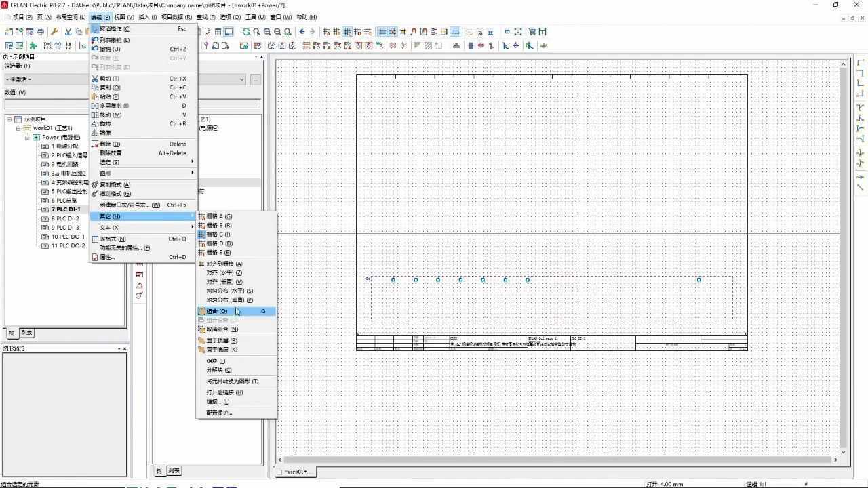
Task: Select the T-node connection symbol on the right toolbar
Action: point(859,105)
